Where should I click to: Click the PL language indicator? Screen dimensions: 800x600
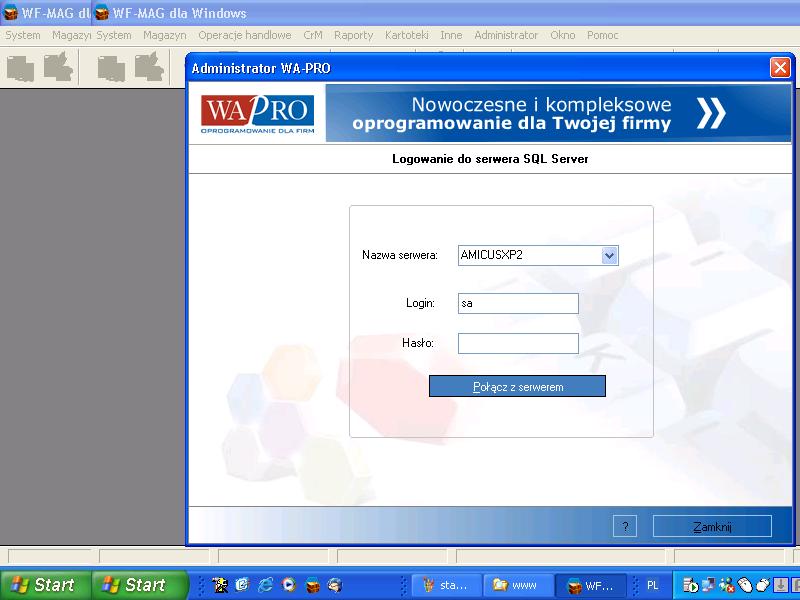click(x=652, y=585)
